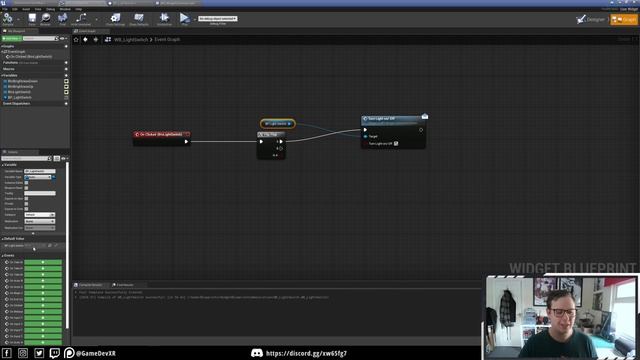The width and height of the screenshot is (640, 360).
Task: Open the Debug menu
Action: pos(51,9)
